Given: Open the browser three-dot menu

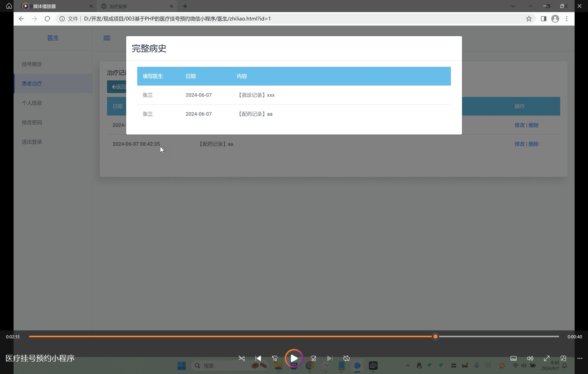Looking at the screenshot, I should coord(567,19).
